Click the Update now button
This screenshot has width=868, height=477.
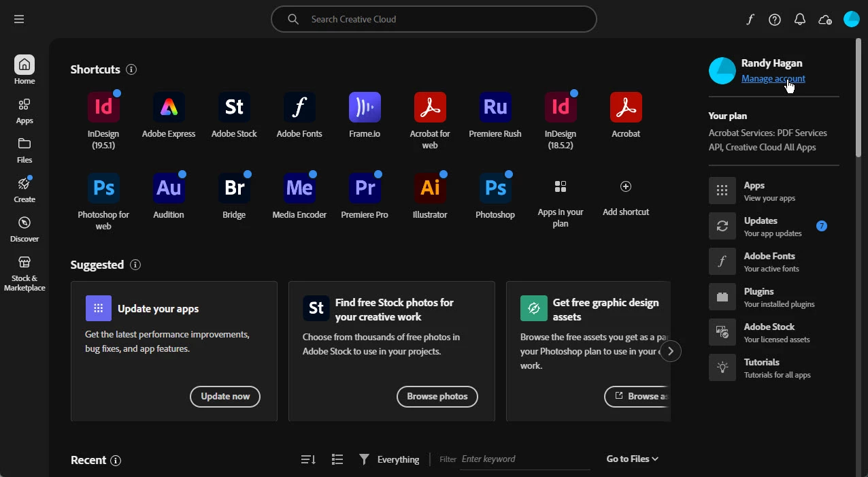(225, 397)
